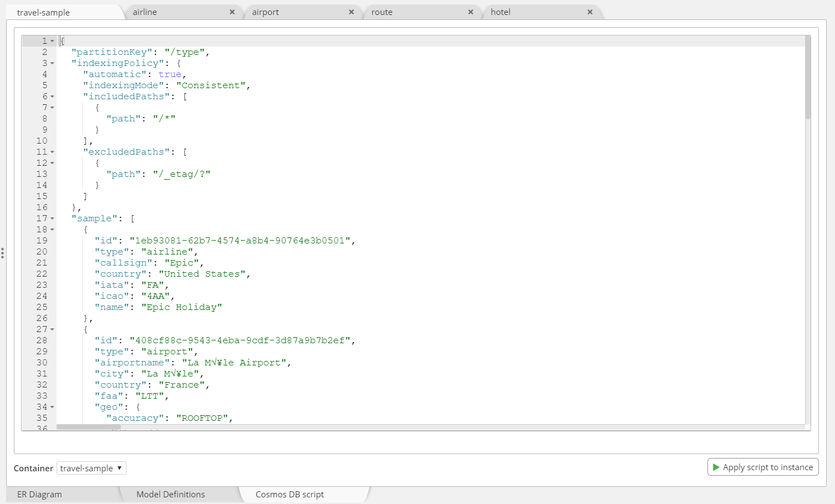Collapse the sample array at line 17

click(52, 218)
